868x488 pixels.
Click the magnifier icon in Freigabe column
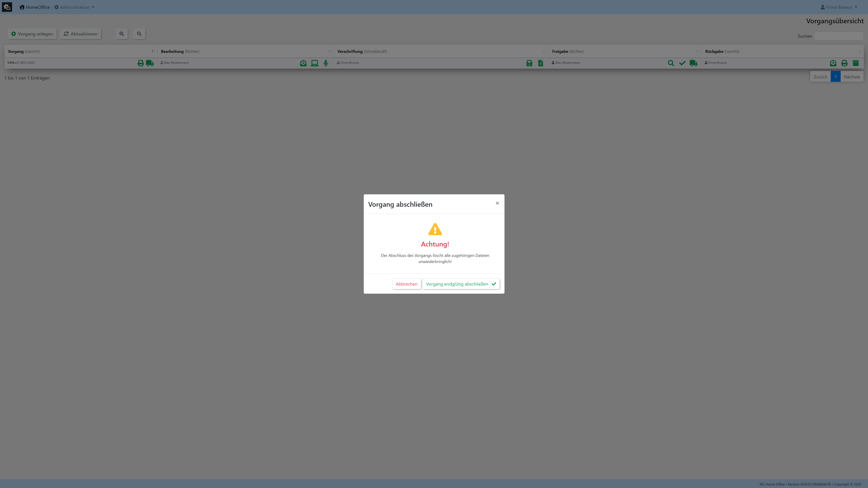pos(671,63)
